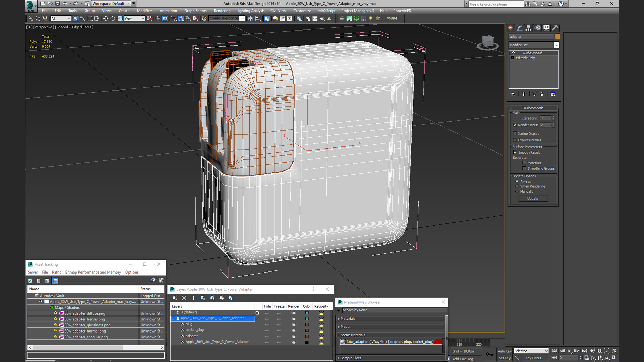Viewport: 644px width, 362px height.
Task: Click Refresh icon in Asset Tracking
Action: pos(30,281)
